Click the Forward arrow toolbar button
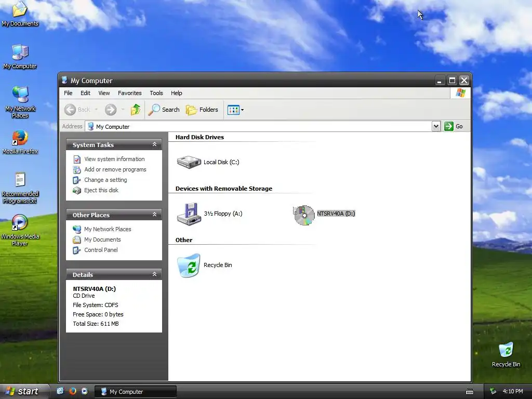 coord(111,110)
